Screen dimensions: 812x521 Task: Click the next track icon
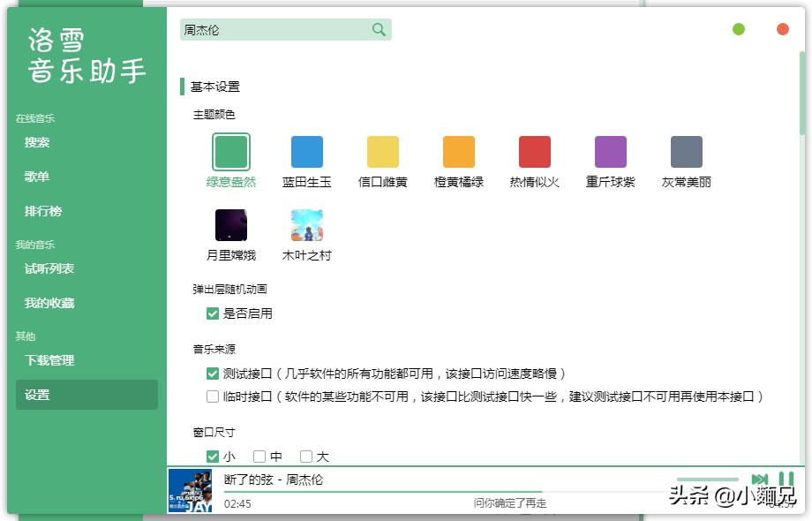[761, 478]
